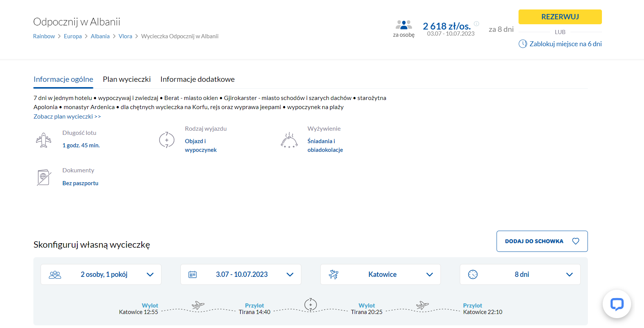Screen dimensions: 644x328
Task: Open the Katowice departure airport dropdown
Action: 380,275
